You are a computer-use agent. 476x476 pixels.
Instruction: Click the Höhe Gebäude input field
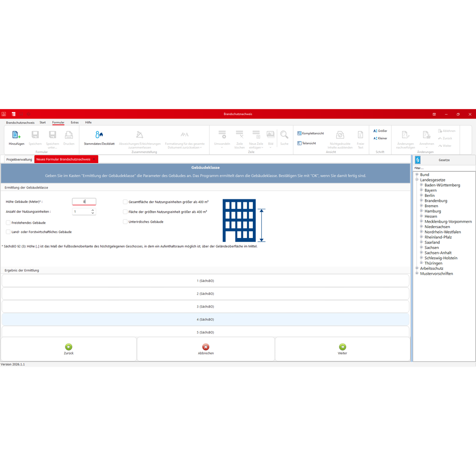click(x=84, y=202)
